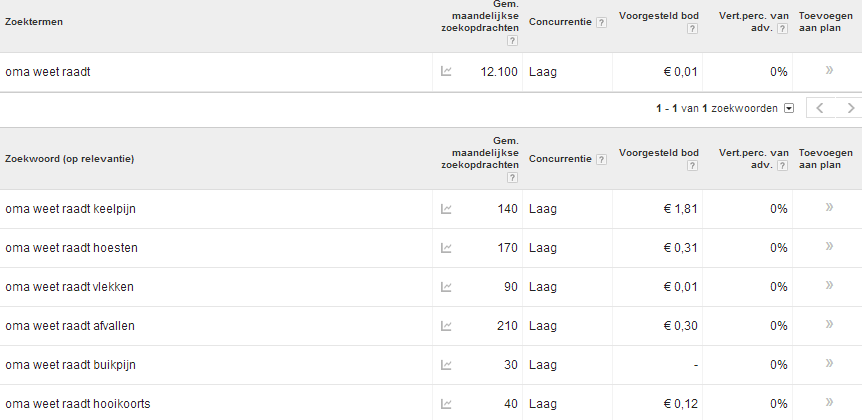Viewport: 862px width, 420px height.
Task: Sort lower table by Voorgesteld bod
Action: [x=659, y=153]
